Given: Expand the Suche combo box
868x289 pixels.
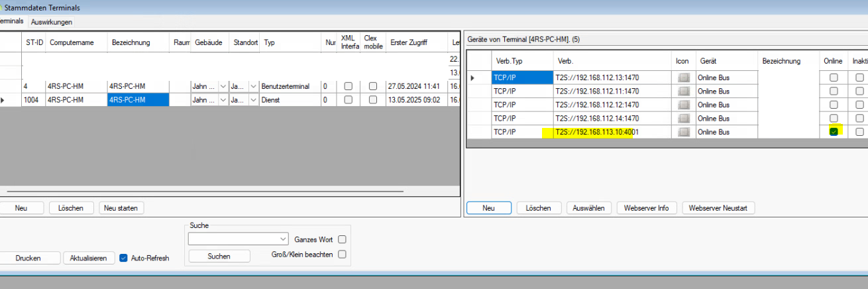Looking at the screenshot, I should (284, 239).
